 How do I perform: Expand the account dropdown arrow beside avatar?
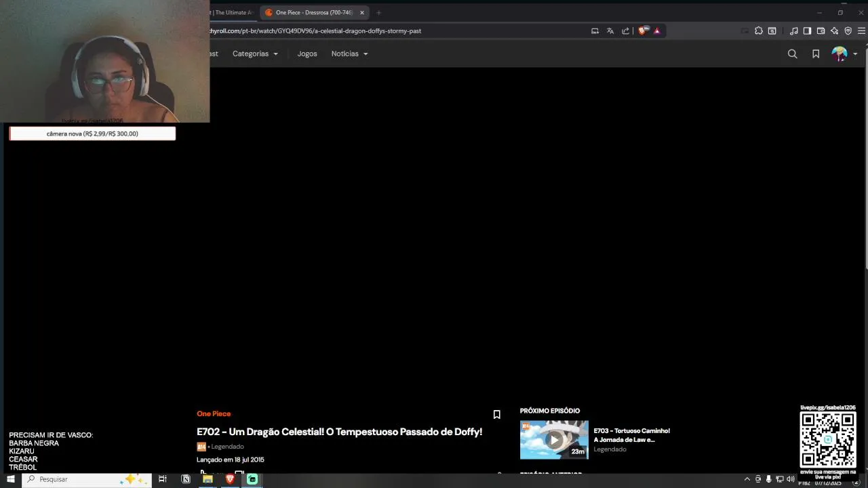coord(855,54)
